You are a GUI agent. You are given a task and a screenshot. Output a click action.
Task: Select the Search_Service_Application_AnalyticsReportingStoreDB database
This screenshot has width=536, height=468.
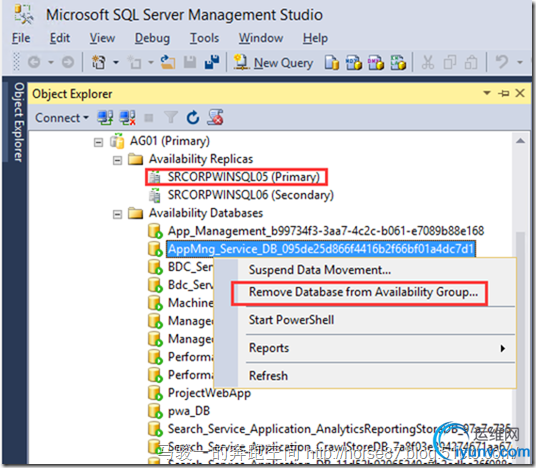coord(339,429)
